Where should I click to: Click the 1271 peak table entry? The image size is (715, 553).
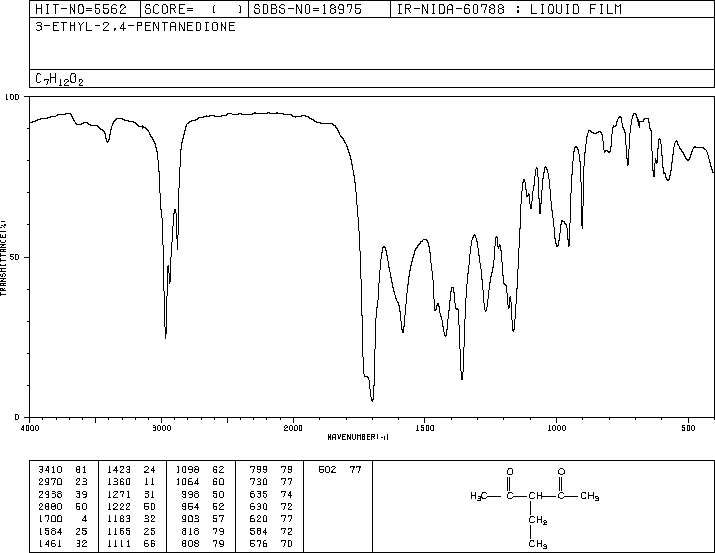(131, 494)
